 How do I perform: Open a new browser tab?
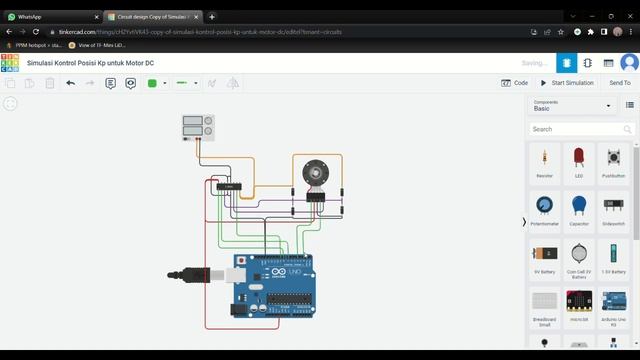pos(211,17)
